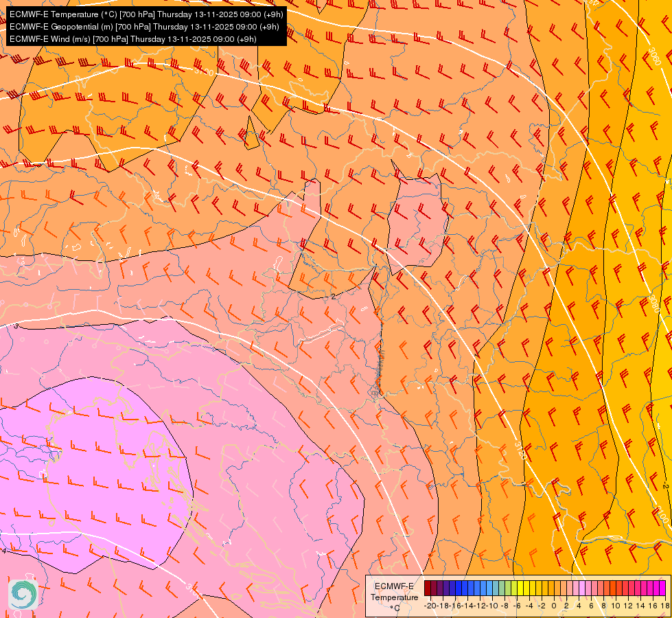The height and width of the screenshot is (618, 672).
Task: Click the '-20' label on the legend scale
Action: 430,606
